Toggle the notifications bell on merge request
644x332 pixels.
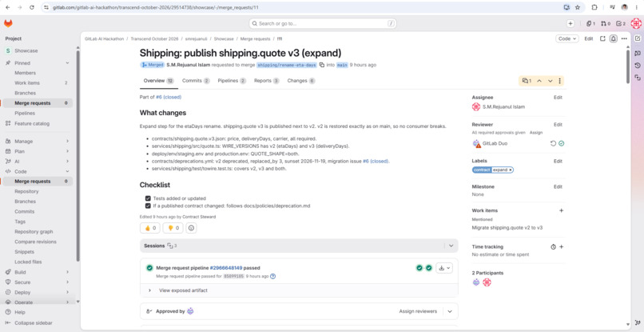coord(613,38)
